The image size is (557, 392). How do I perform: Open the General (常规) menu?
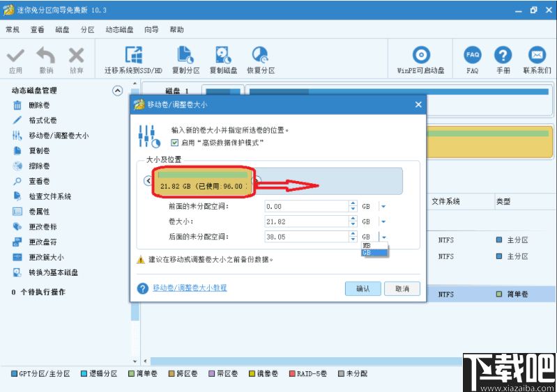click(13, 30)
